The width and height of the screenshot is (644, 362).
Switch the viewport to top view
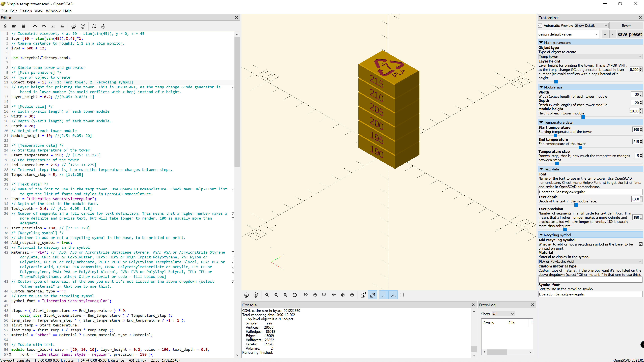tap(315, 295)
